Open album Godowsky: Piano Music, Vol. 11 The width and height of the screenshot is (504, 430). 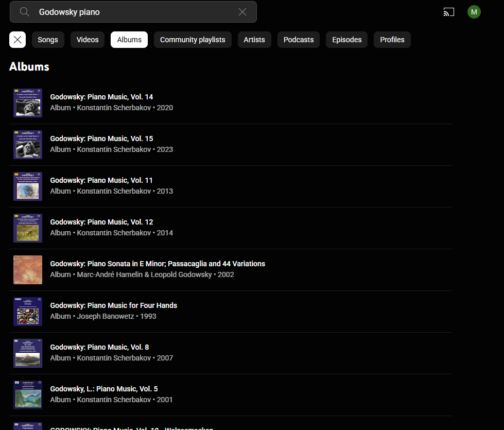(101, 180)
